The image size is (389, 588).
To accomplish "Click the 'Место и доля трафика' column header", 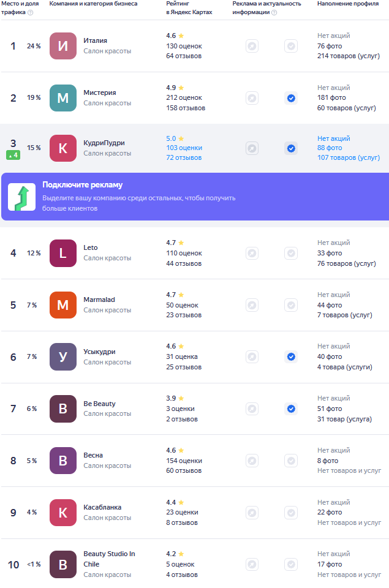I will (x=20, y=8).
